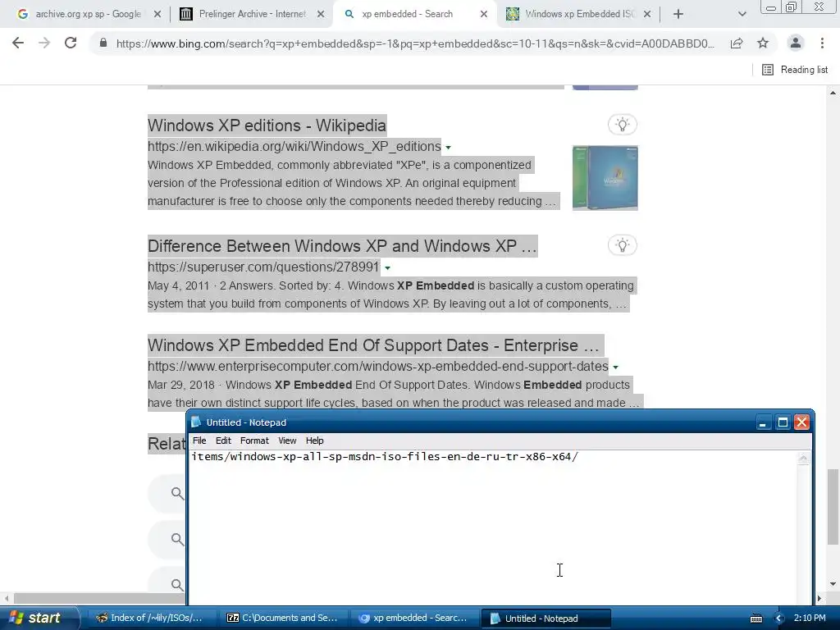Open the Reading list
This screenshot has height=630, width=840.
pos(794,70)
